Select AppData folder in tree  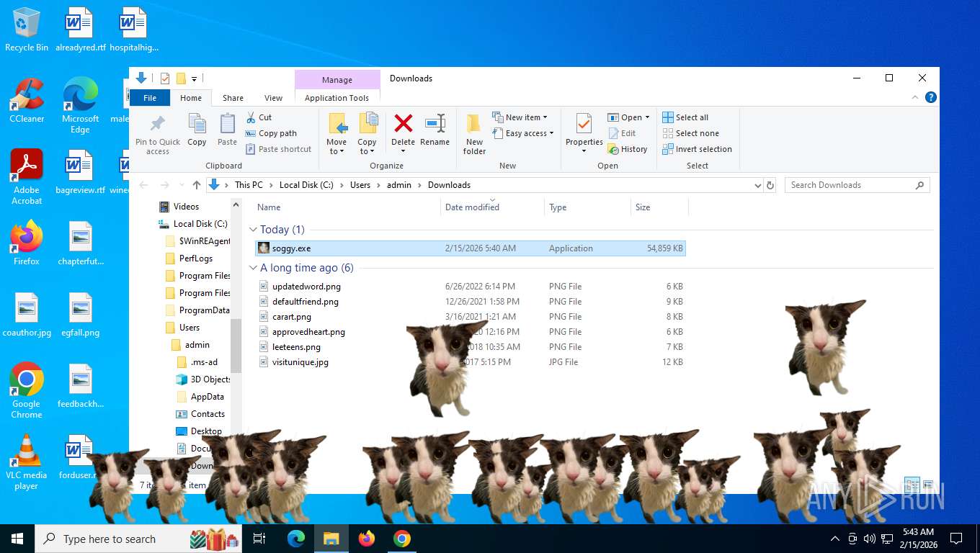click(x=207, y=397)
